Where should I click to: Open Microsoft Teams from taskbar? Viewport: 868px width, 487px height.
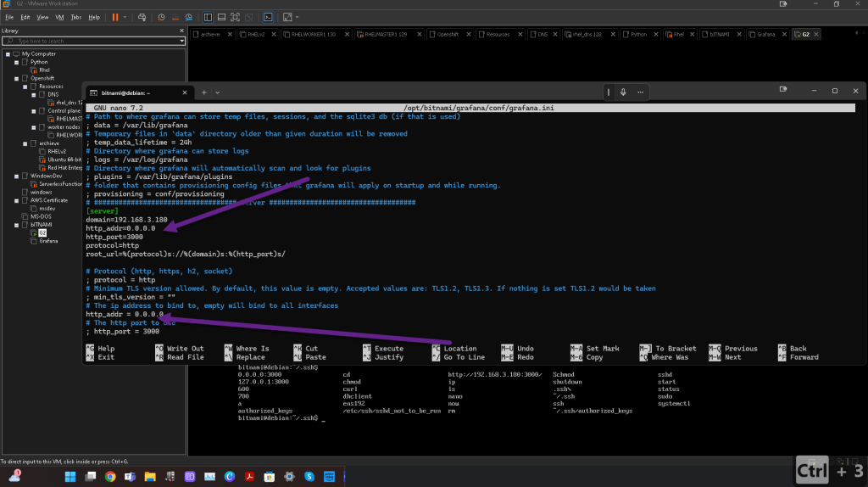click(130, 477)
